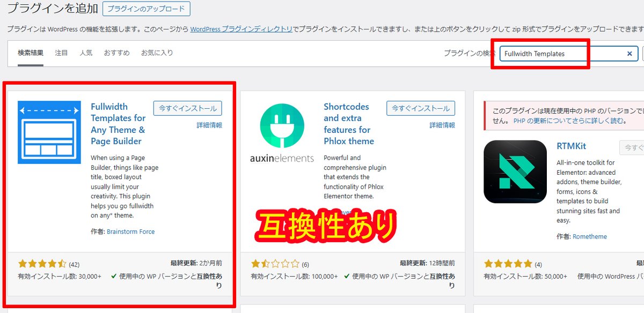Viewport: 644px width, 313px height.
Task: Open 詳細情報 for the Phlox theme plugin
Action: pos(442,125)
